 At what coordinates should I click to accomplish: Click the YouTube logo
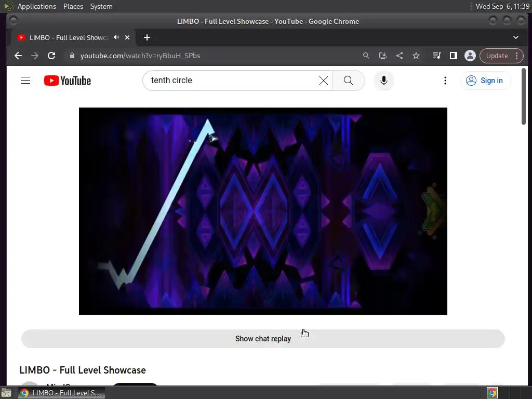coord(68,81)
